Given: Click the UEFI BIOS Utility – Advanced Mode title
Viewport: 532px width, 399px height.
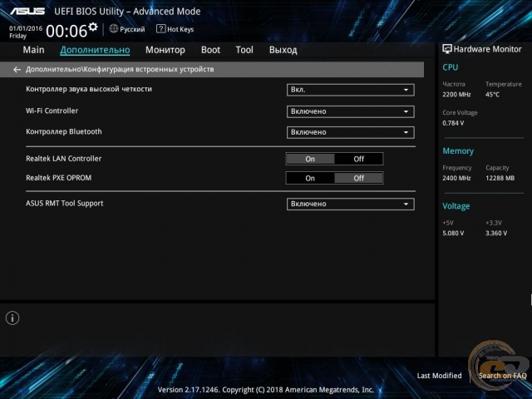Looking at the screenshot, I should point(127,12).
